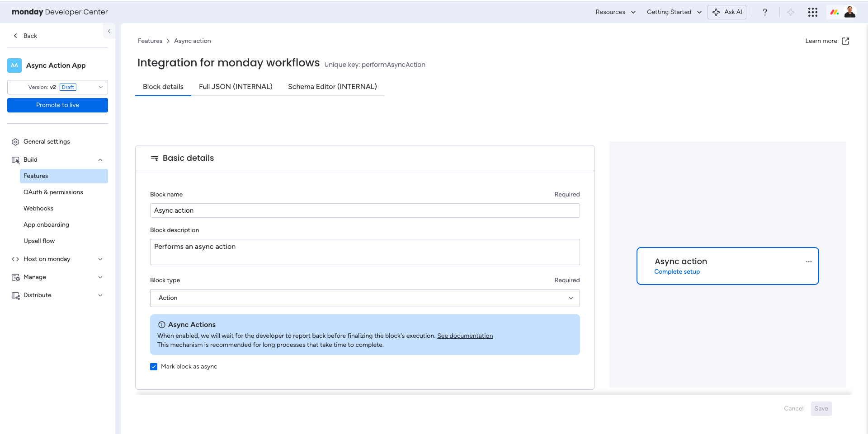
Task: Click the Async Actions info icon
Action: (x=161, y=325)
